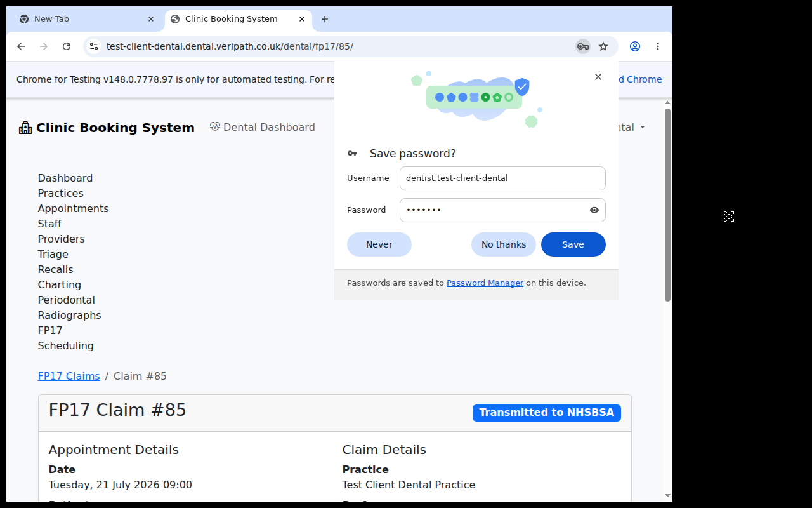Click the browser back arrow icon
The height and width of the screenshot is (508, 812).
[21, 46]
